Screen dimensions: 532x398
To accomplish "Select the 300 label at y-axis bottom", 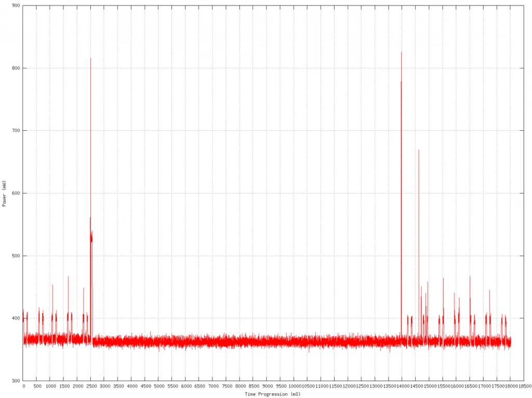I will [16, 381].
